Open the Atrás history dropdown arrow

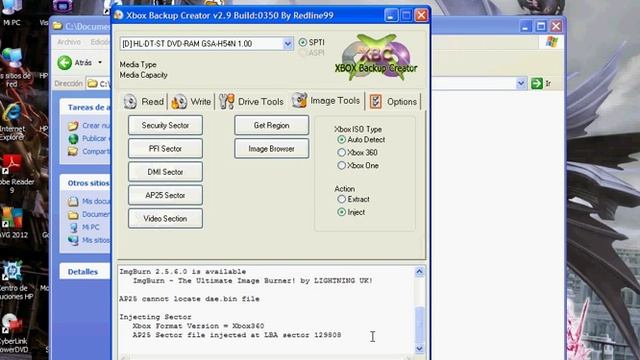pos(100,62)
